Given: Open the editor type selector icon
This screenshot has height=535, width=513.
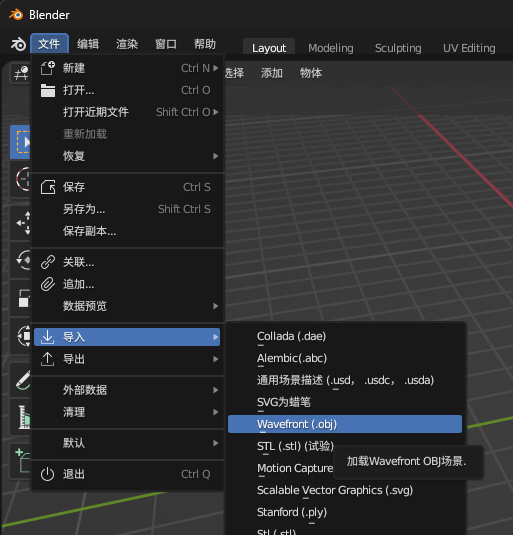Looking at the screenshot, I should (20, 73).
